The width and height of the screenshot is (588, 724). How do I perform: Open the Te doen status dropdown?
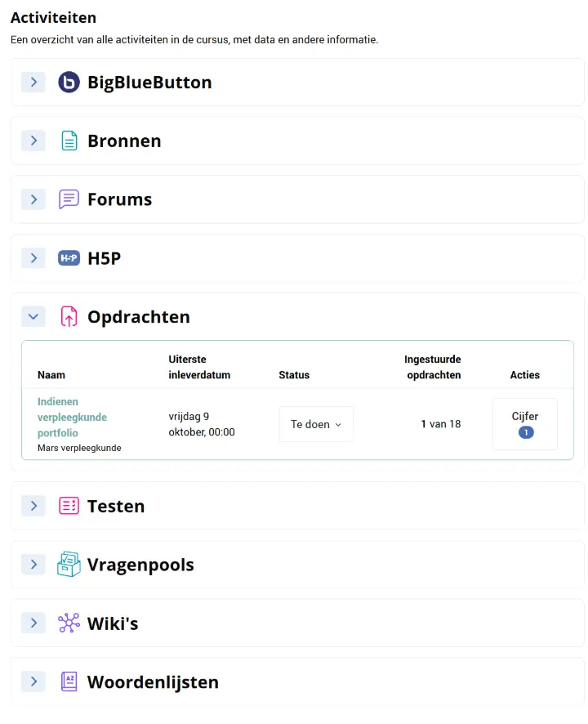pos(316,424)
